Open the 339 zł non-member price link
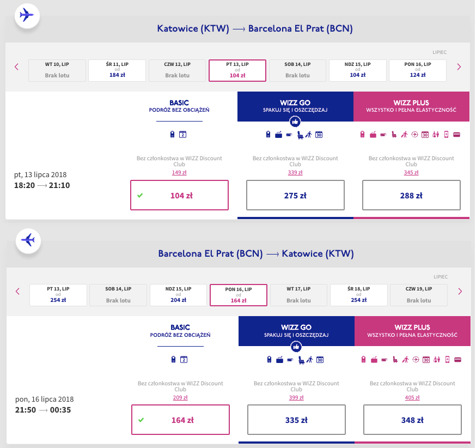476x448 pixels. point(295,173)
